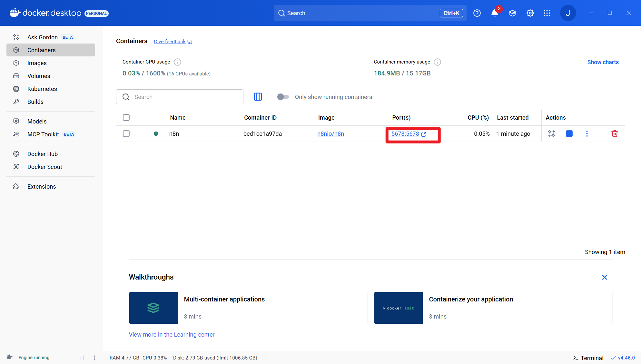Open the n8n row three-dot more actions menu
The image size is (641, 364).
tap(587, 134)
